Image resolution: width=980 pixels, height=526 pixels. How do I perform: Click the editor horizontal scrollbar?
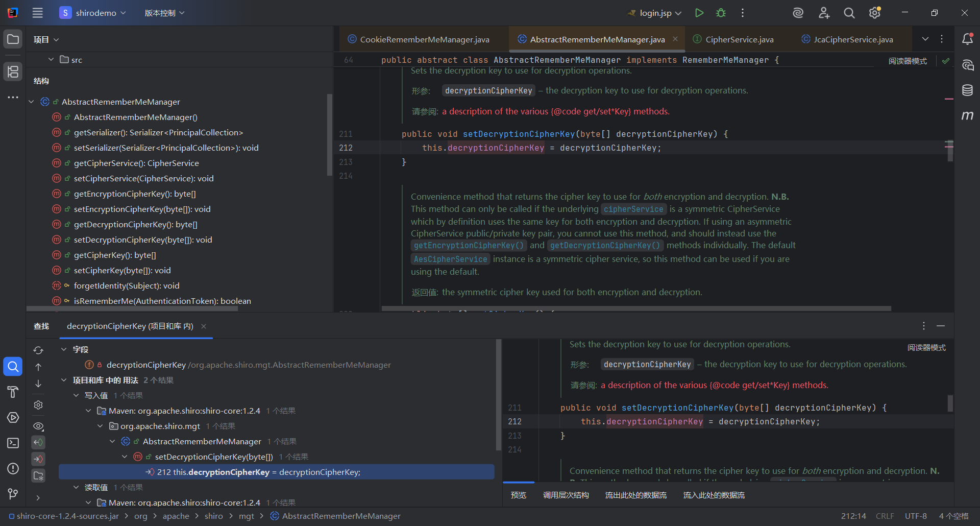[636, 308]
